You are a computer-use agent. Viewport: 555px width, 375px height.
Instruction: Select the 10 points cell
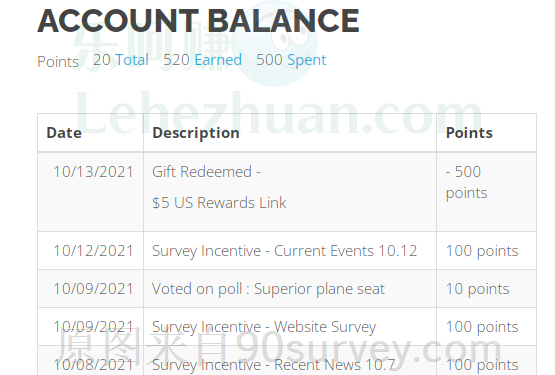coord(477,289)
